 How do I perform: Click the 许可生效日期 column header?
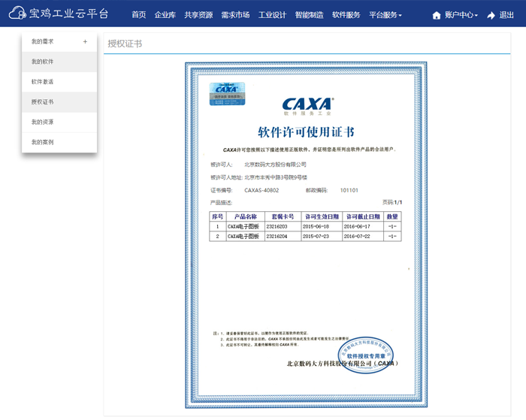(322, 216)
